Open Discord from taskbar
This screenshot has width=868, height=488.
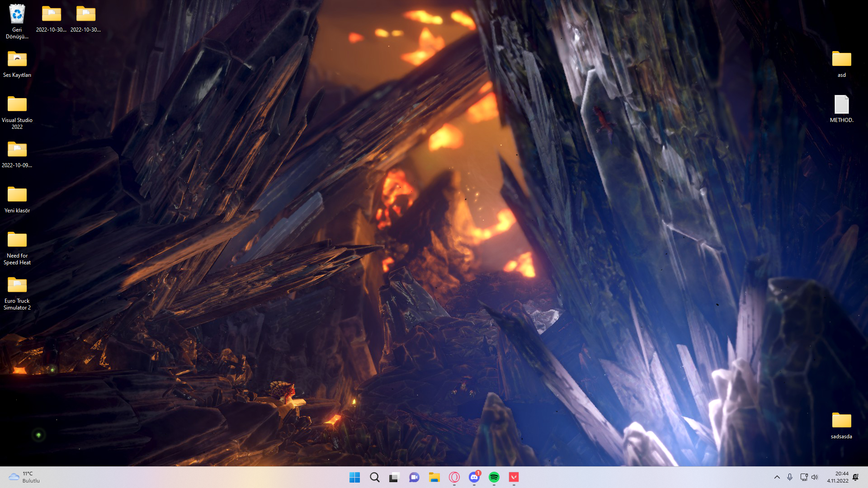(474, 477)
